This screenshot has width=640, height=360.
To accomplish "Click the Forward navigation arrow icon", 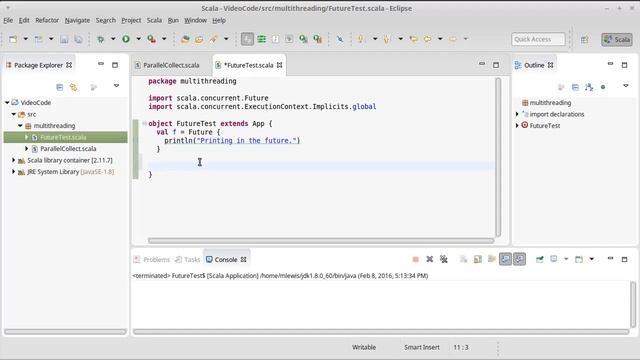I will tap(453, 39).
